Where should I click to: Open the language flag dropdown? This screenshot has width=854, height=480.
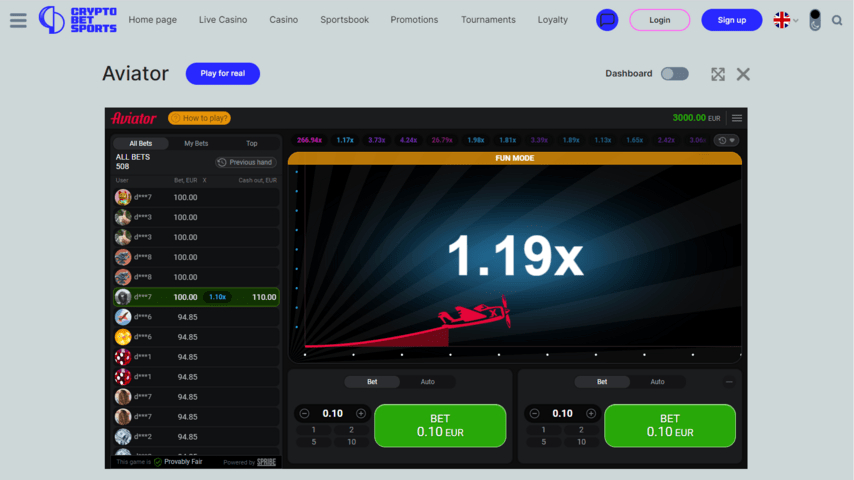tap(786, 20)
